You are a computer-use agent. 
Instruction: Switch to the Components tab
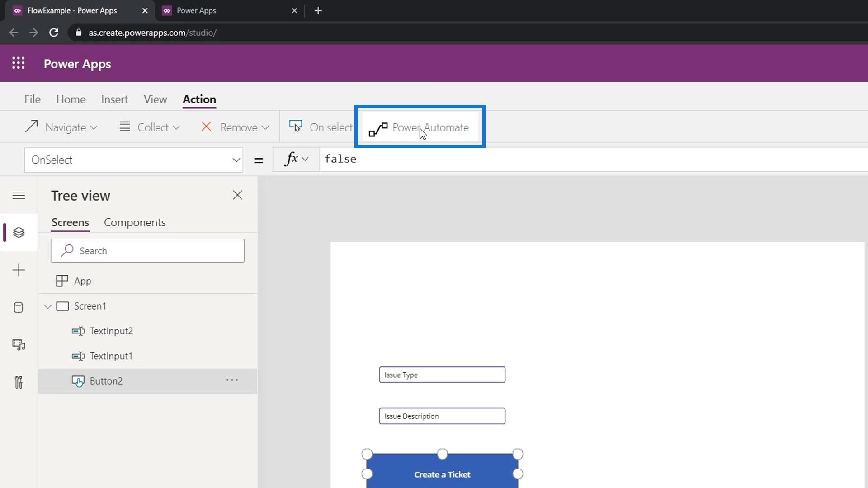tap(135, 222)
